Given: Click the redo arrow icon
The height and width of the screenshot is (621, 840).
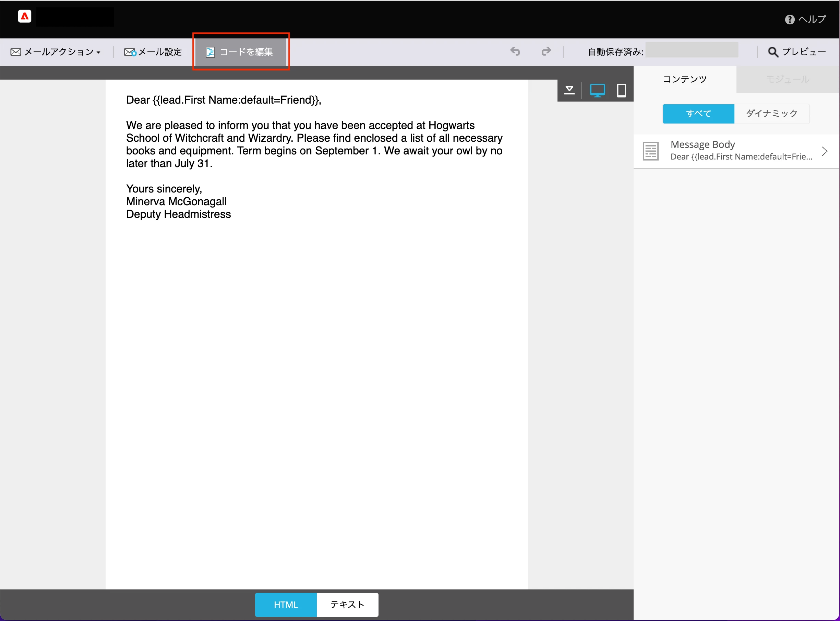Looking at the screenshot, I should (546, 51).
